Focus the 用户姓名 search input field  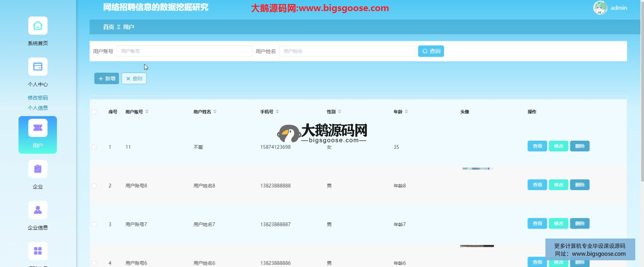(x=347, y=51)
